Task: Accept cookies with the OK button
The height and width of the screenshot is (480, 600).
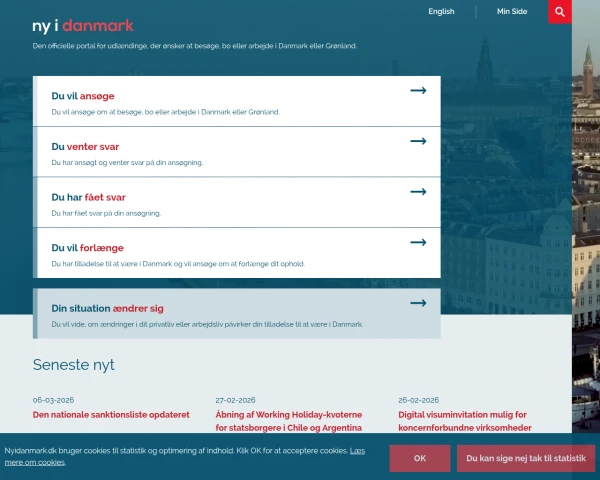Action: click(420, 458)
